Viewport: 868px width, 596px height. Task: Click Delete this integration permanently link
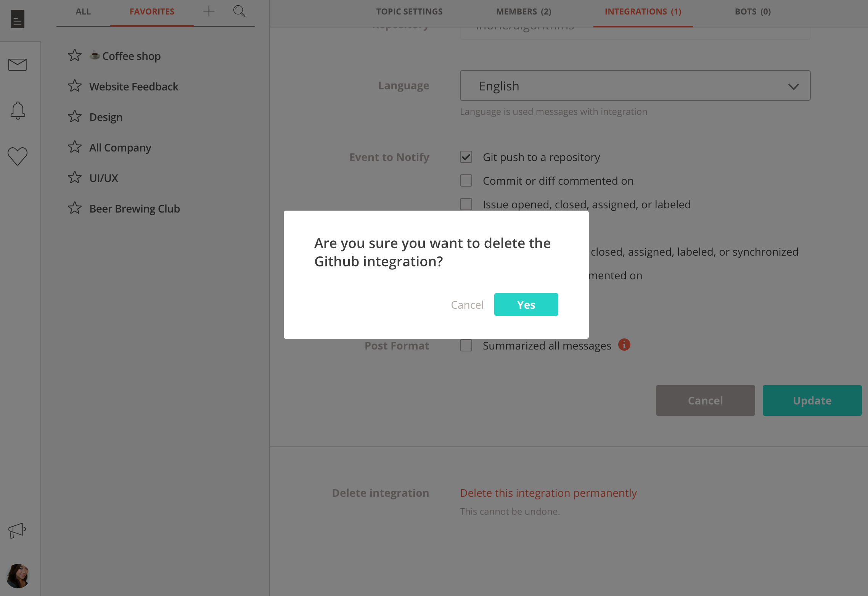(548, 493)
